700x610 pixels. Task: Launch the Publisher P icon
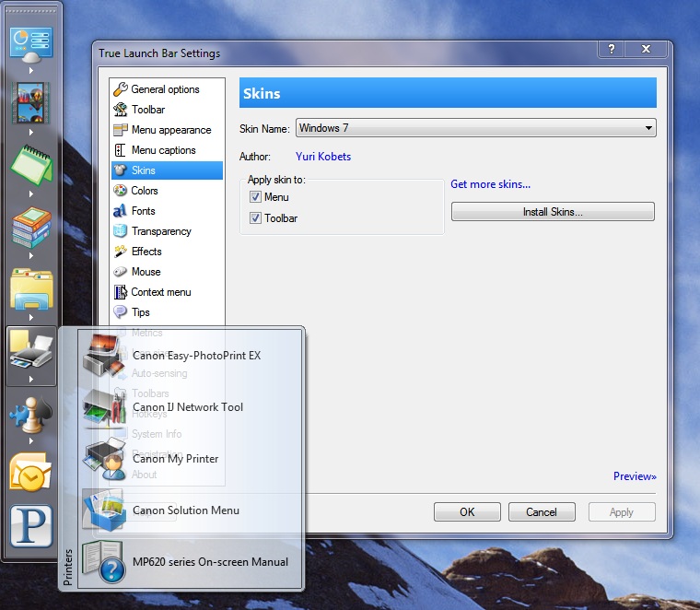31,526
